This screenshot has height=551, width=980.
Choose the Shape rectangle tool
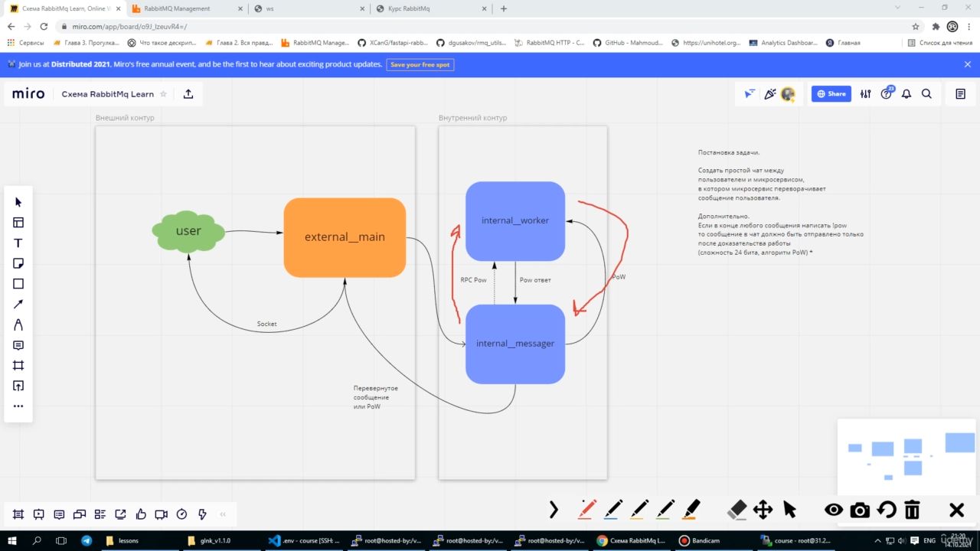click(x=18, y=284)
